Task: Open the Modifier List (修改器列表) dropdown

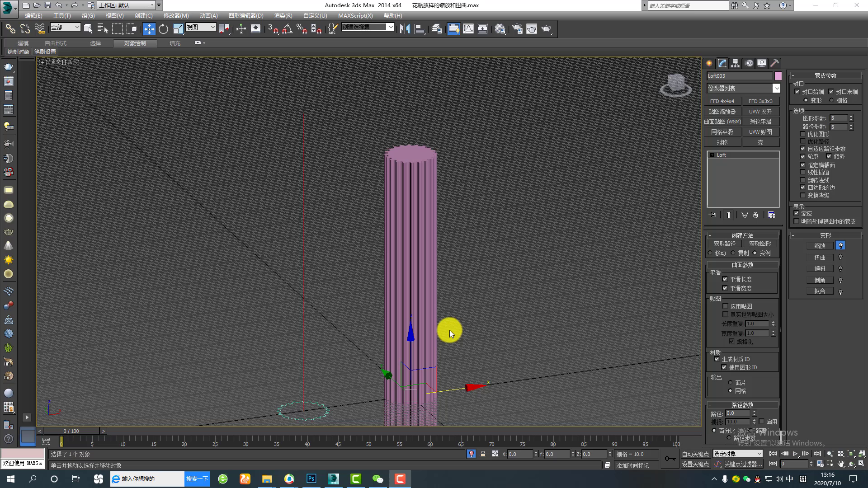Action: pos(776,88)
